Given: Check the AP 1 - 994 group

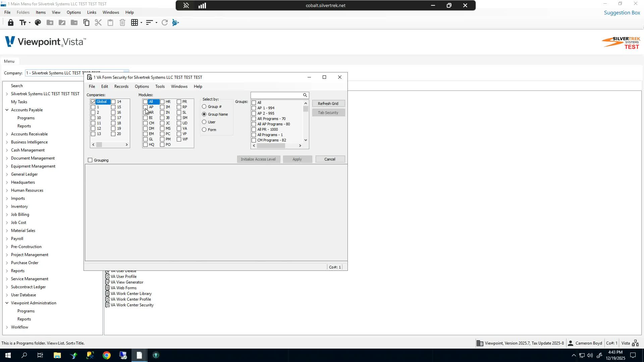Looking at the screenshot, I should pos(254,108).
